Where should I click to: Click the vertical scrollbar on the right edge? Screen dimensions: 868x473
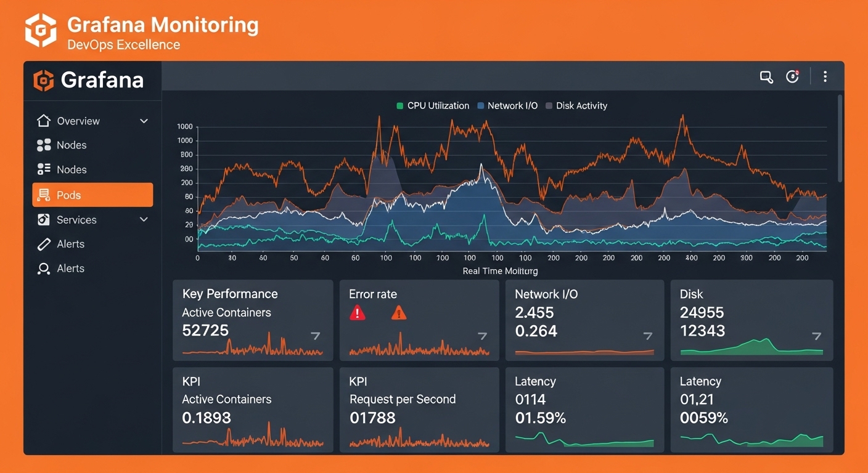(x=840, y=139)
